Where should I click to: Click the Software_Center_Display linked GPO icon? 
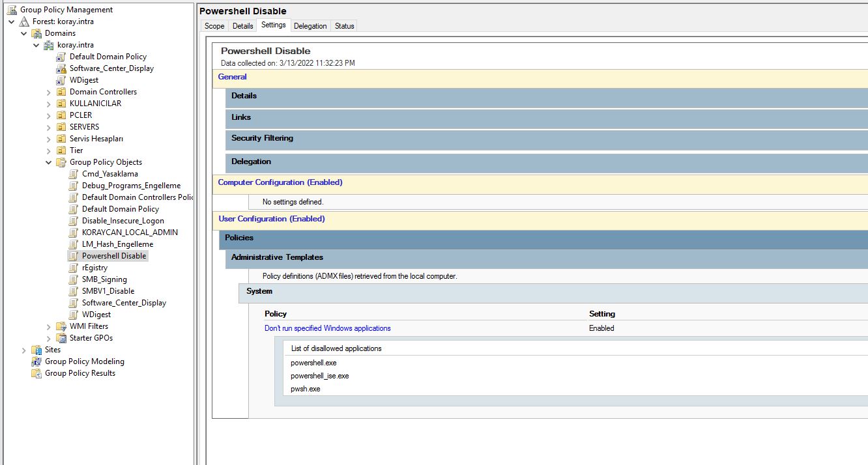[61, 68]
